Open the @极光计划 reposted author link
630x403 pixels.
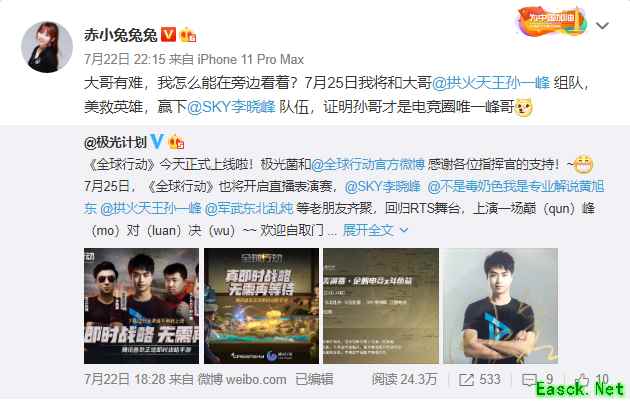click(115, 142)
